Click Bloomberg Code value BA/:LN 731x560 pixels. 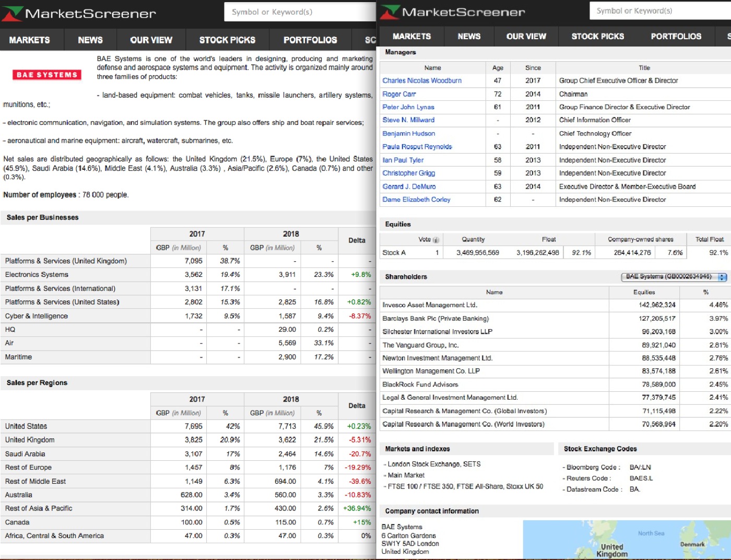pos(640,468)
